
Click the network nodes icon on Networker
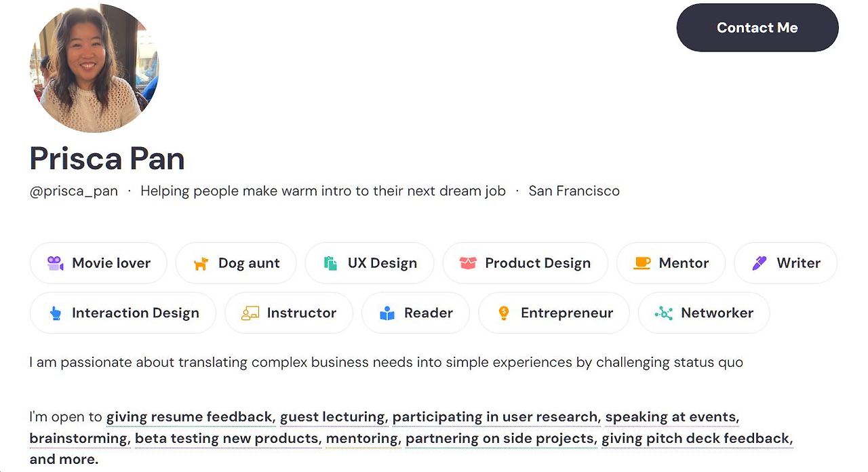[663, 313]
